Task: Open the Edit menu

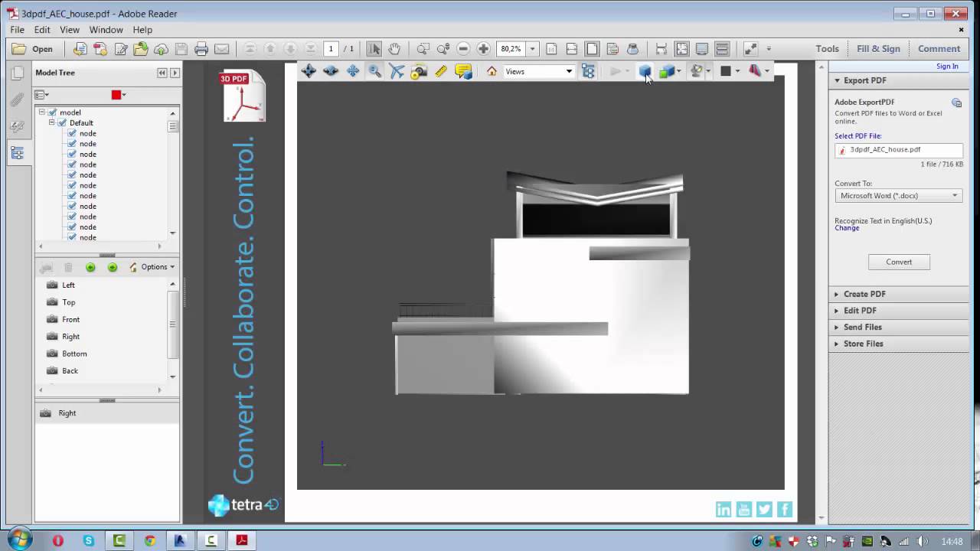Action: (42, 30)
